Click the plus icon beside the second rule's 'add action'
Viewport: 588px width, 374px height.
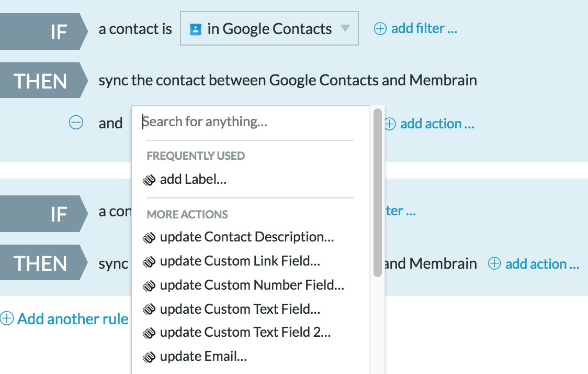(x=494, y=263)
